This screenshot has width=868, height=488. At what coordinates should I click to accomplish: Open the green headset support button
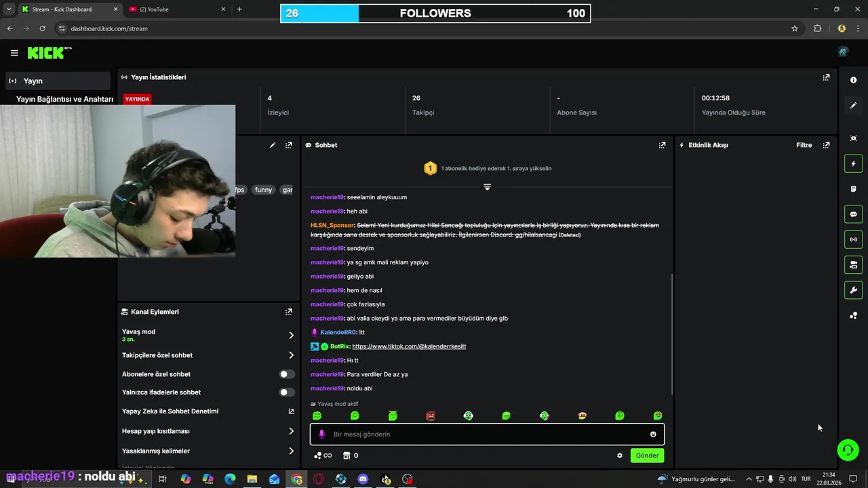tap(848, 449)
